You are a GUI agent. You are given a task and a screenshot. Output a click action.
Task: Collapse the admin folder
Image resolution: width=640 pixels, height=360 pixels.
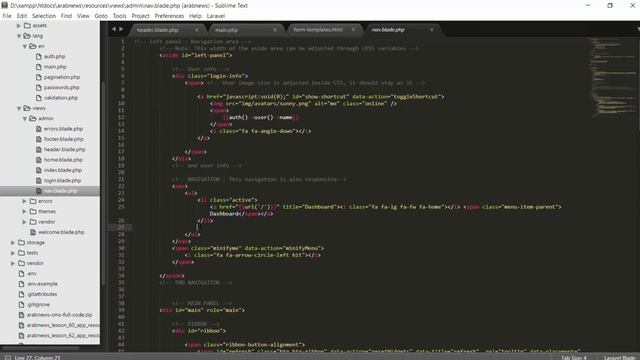pos(24,118)
